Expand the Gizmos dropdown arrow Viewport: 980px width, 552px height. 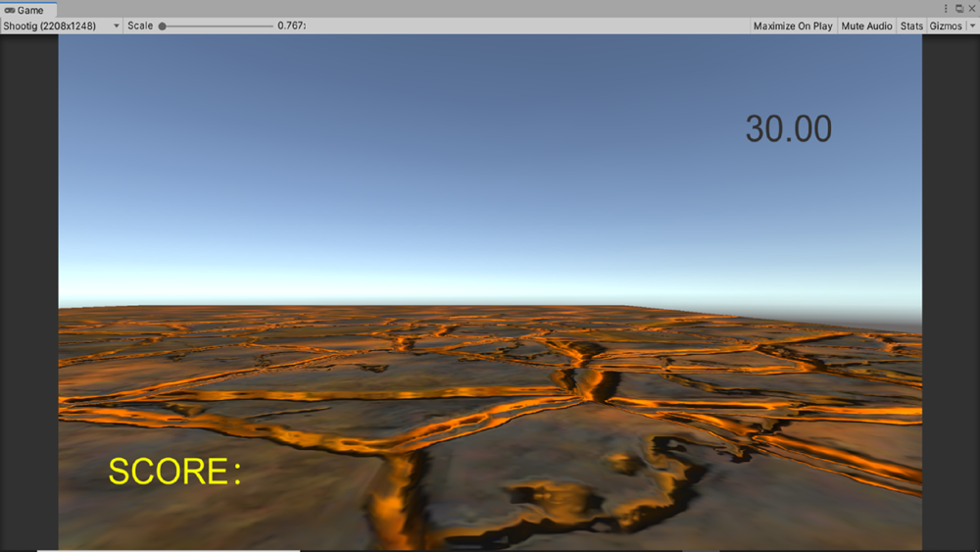pos(972,25)
